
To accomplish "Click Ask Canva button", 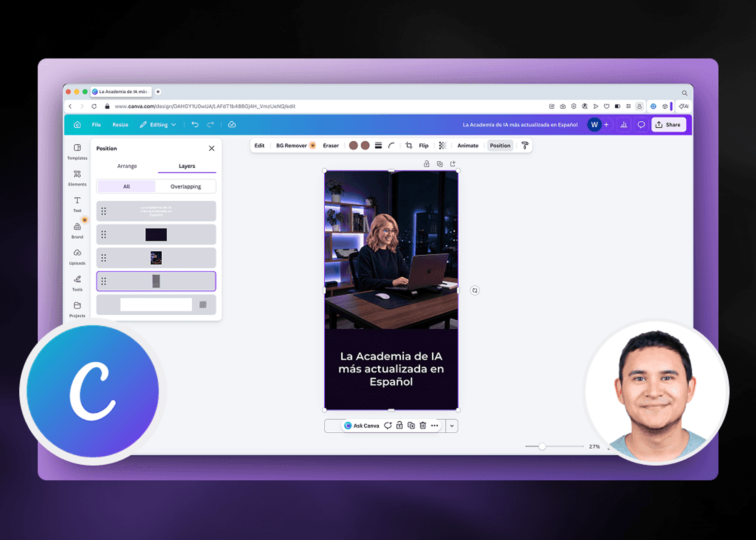I will 361,425.
